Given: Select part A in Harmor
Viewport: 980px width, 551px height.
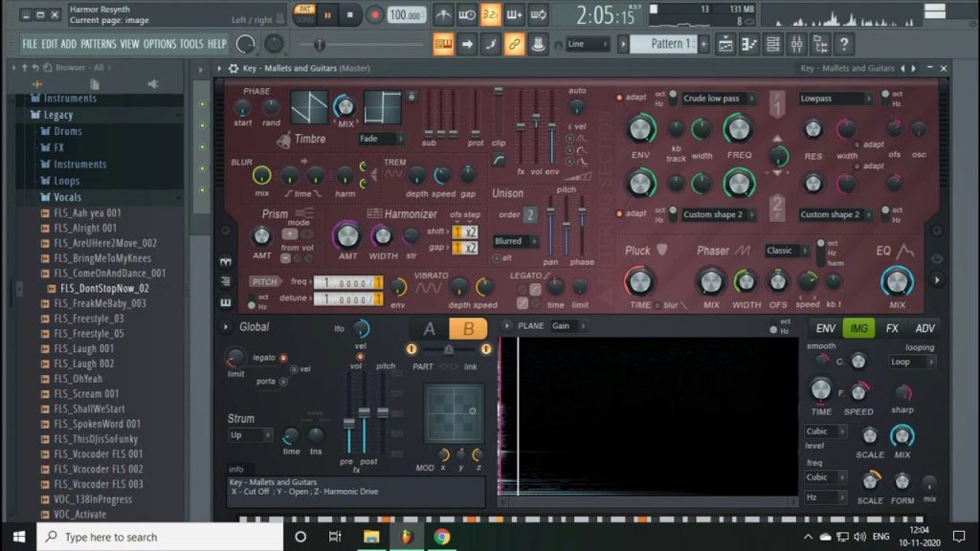Looking at the screenshot, I should [x=430, y=327].
